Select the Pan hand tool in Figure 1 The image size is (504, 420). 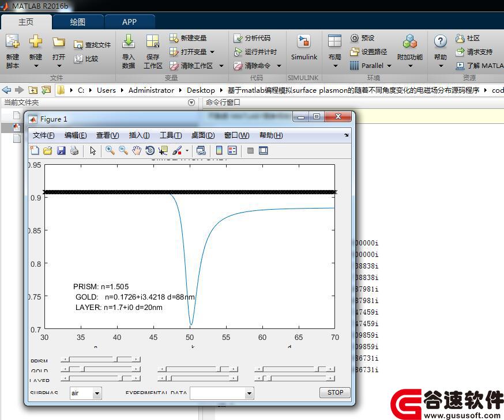[x=137, y=150]
